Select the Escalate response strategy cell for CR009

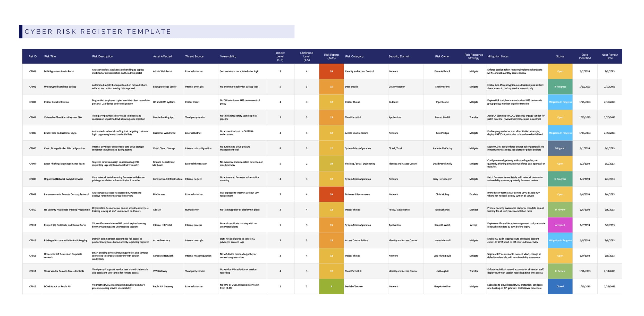click(474, 194)
